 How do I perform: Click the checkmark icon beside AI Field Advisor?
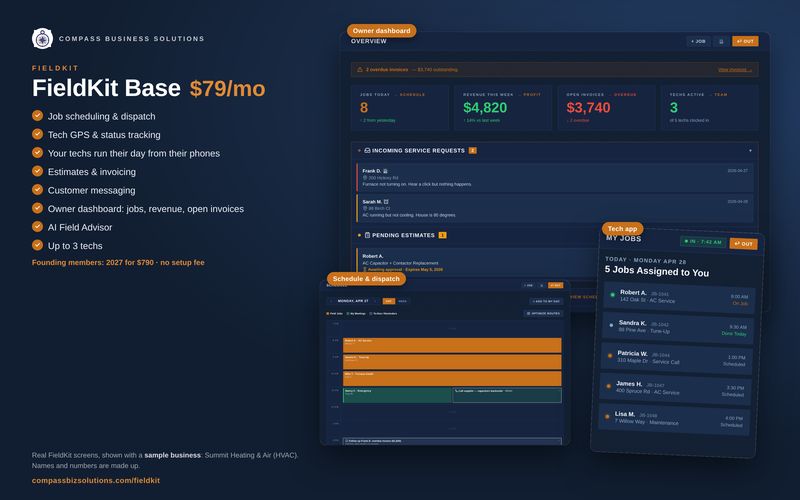[x=37, y=227]
